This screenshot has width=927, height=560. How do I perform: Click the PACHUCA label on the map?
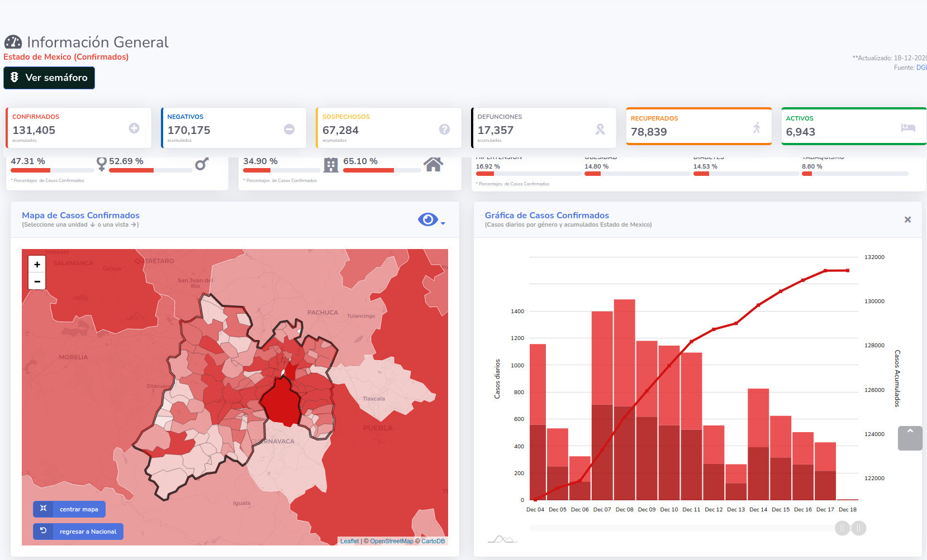coord(322,313)
